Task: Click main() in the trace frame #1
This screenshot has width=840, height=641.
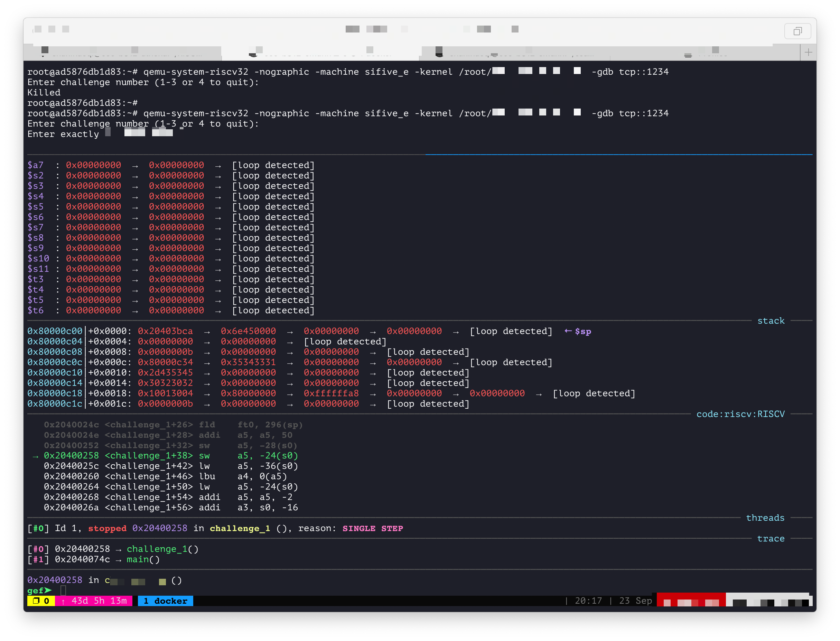Action: coord(143,559)
